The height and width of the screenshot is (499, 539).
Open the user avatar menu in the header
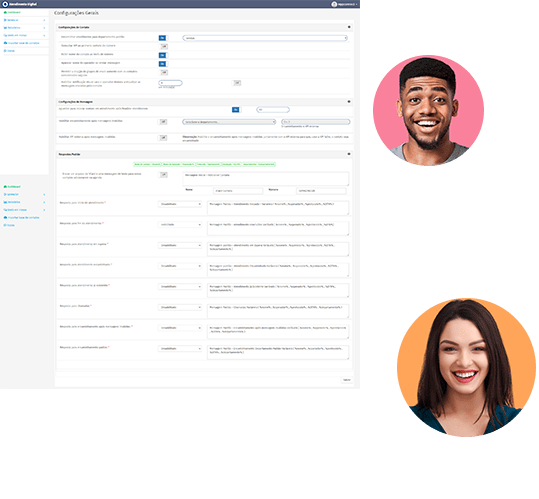pyautogui.click(x=334, y=4)
